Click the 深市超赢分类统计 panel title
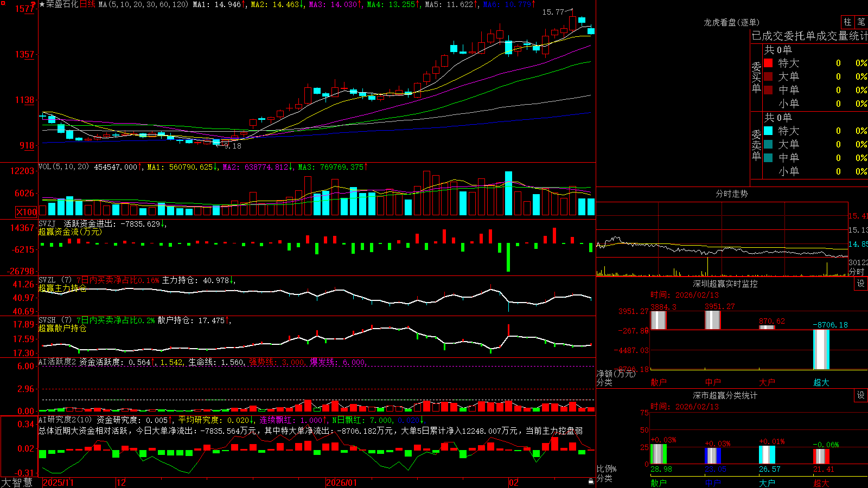 pos(725,395)
